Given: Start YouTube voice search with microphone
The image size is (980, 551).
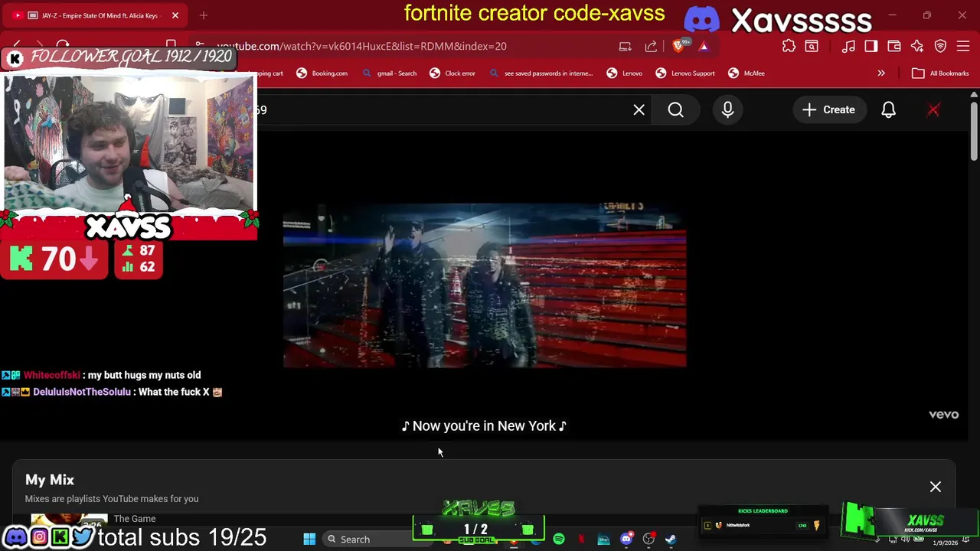Looking at the screenshot, I should [x=727, y=109].
